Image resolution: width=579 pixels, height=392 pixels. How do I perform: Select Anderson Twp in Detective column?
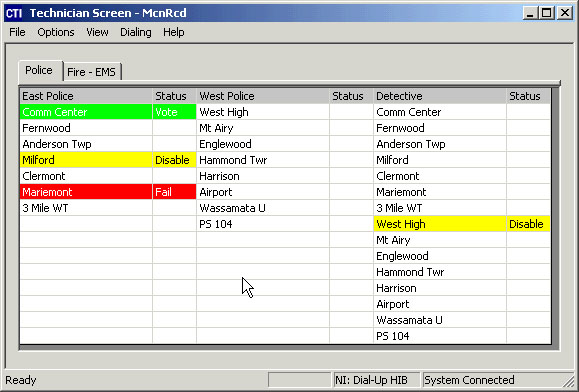point(440,144)
